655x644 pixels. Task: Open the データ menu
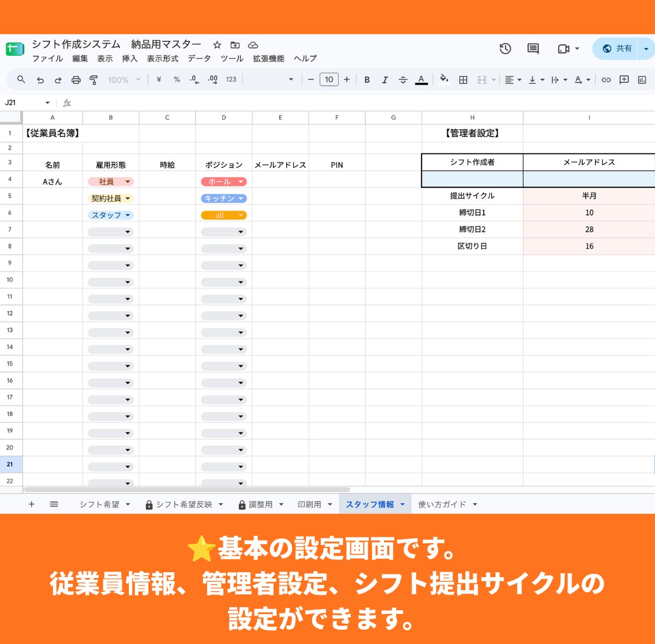(199, 58)
